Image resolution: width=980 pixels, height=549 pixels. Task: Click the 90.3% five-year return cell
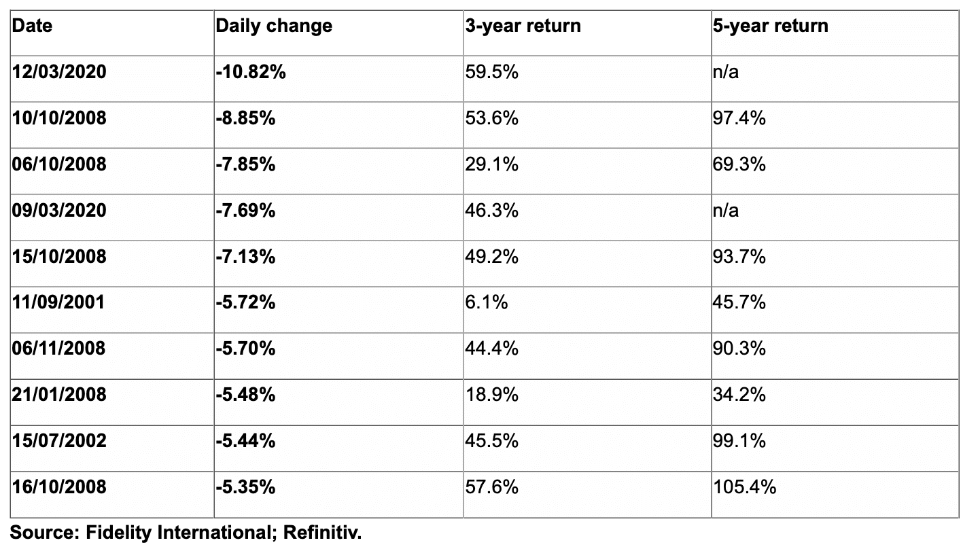point(835,355)
